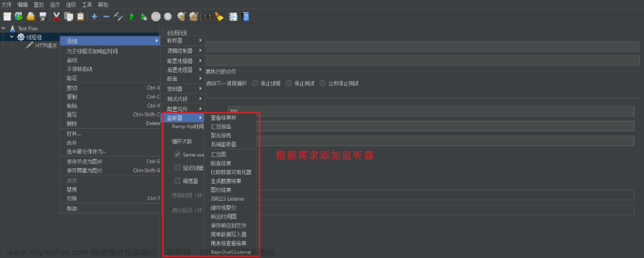Click the Open folder toolbar icon
The width and height of the screenshot is (644, 258).
pos(31,17)
